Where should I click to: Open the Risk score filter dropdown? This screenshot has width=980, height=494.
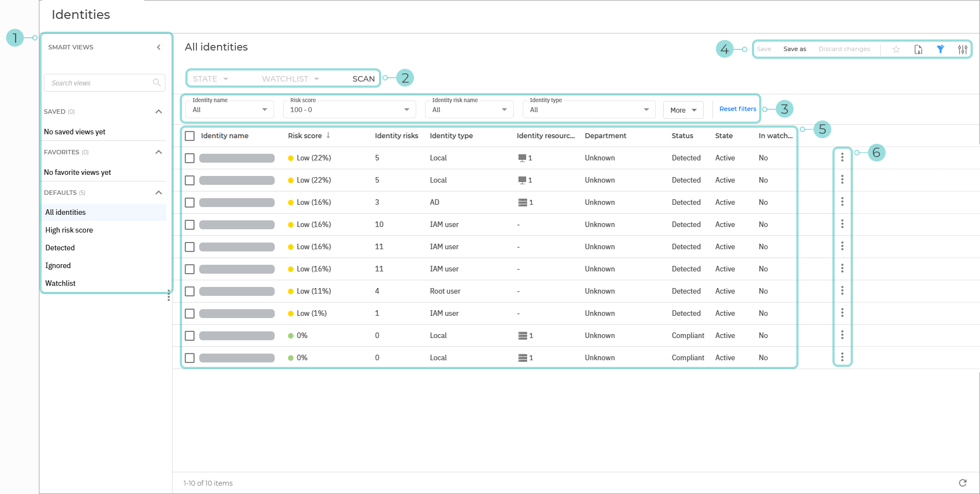click(x=349, y=110)
